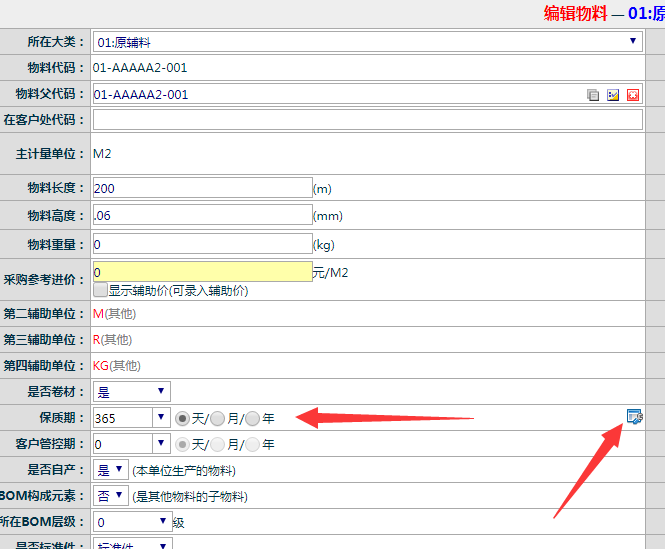Select the 年 radio for 保质期
This screenshot has height=549, width=665.
pos(252,418)
